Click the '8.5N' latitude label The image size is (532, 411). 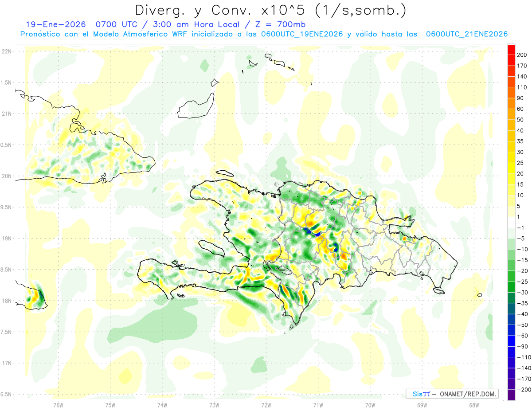point(6,270)
